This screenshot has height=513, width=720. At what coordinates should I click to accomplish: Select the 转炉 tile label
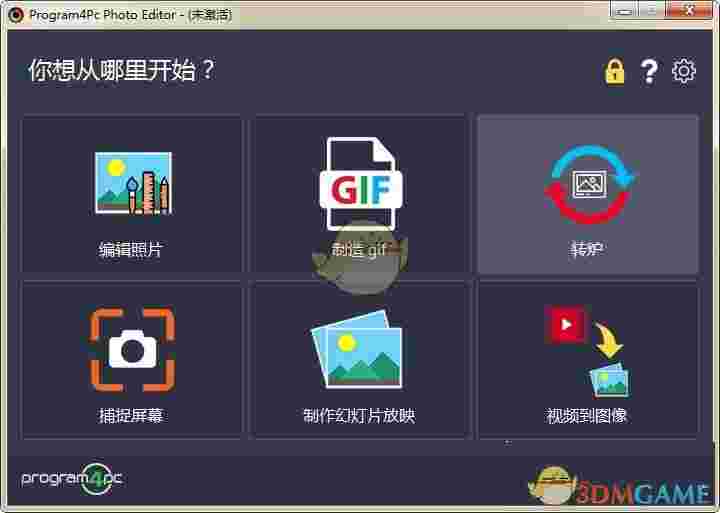click(x=587, y=250)
